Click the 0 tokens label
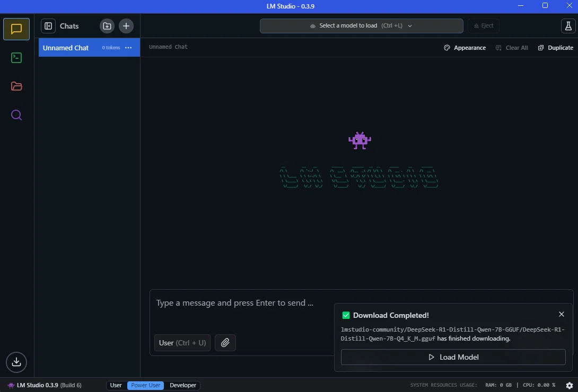This screenshot has width=578, height=392. tap(111, 48)
